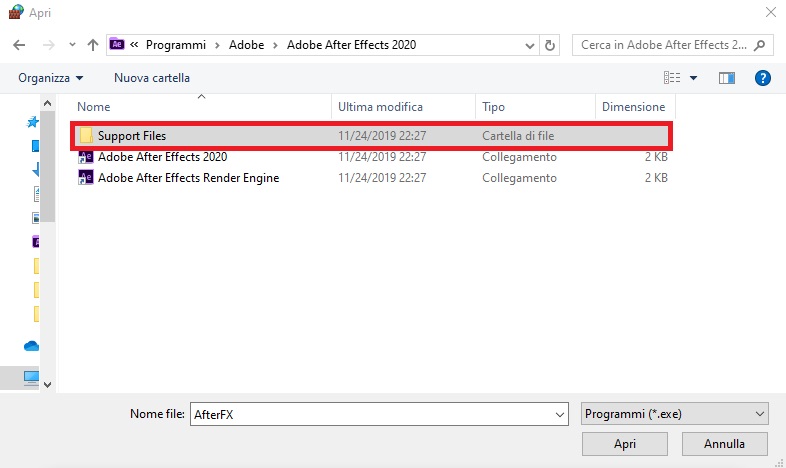The height and width of the screenshot is (468, 786).
Task: Expand the arrow after Programmi breadcrumb
Action: pyautogui.click(x=218, y=46)
